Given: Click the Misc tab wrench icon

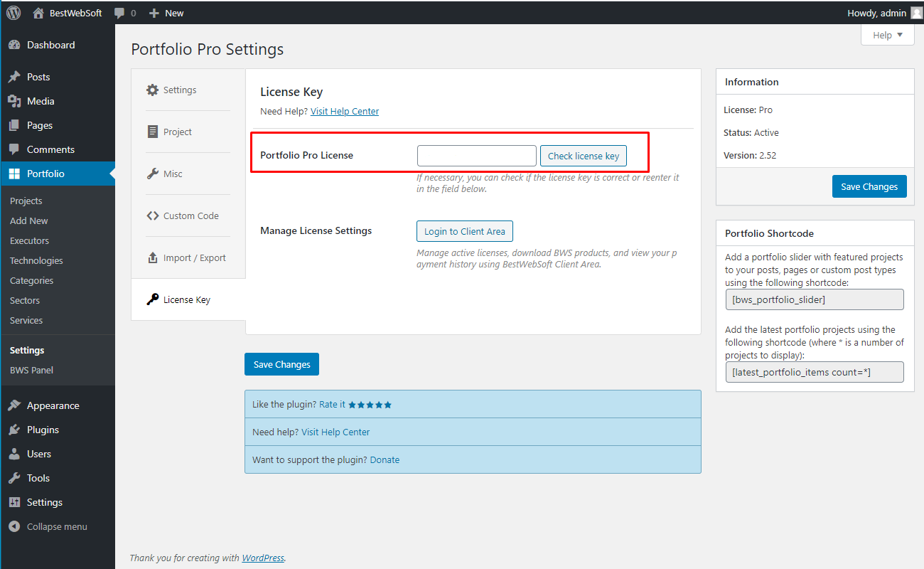Looking at the screenshot, I should click(x=152, y=174).
